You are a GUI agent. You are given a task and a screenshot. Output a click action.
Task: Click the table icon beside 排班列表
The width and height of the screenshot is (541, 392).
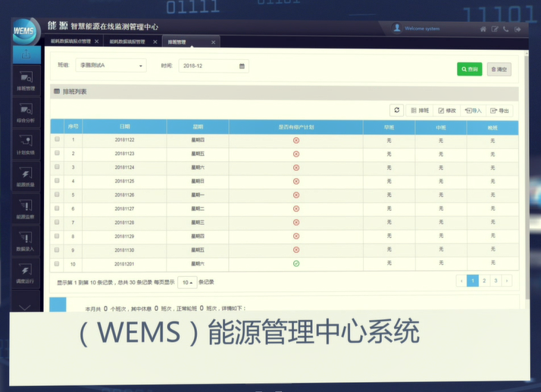click(57, 92)
